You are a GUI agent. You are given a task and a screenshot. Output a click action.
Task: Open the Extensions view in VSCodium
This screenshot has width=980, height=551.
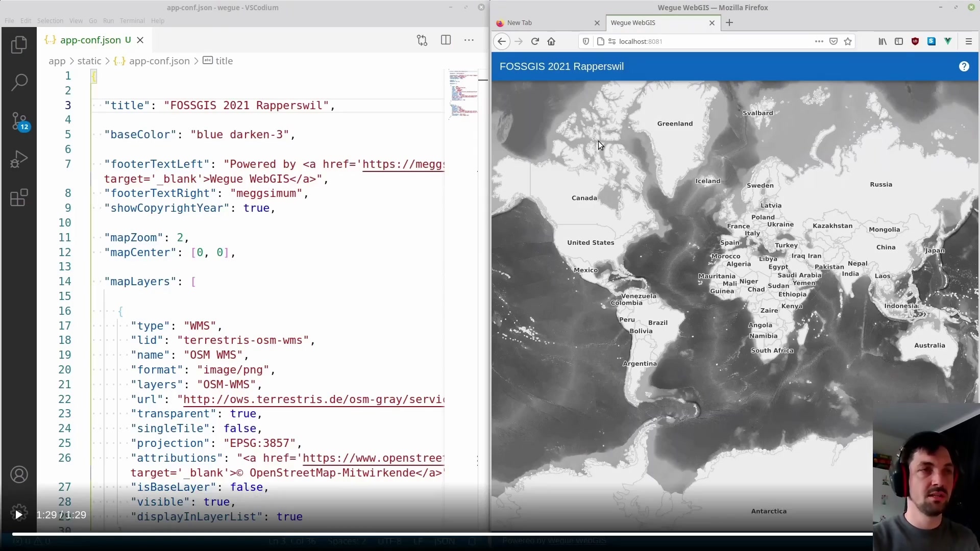pos(19,197)
